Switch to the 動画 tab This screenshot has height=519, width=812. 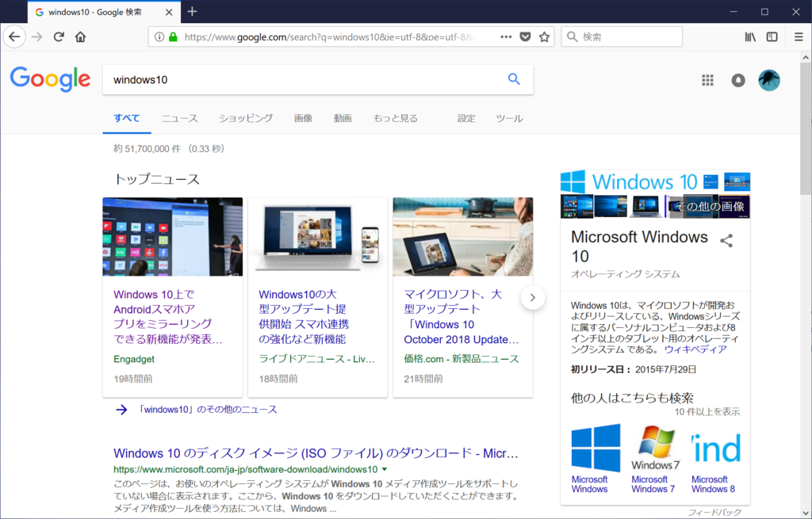click(x=343, y=118)
